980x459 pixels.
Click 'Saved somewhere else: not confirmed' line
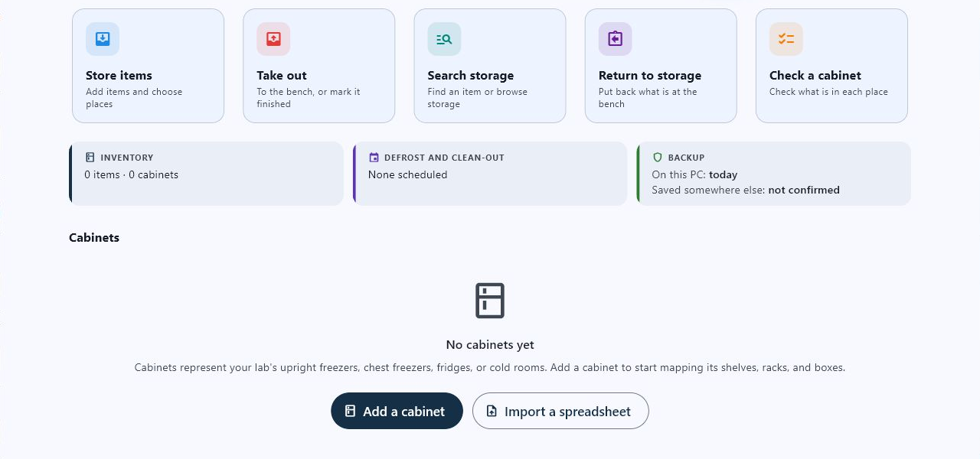(746, 190)
